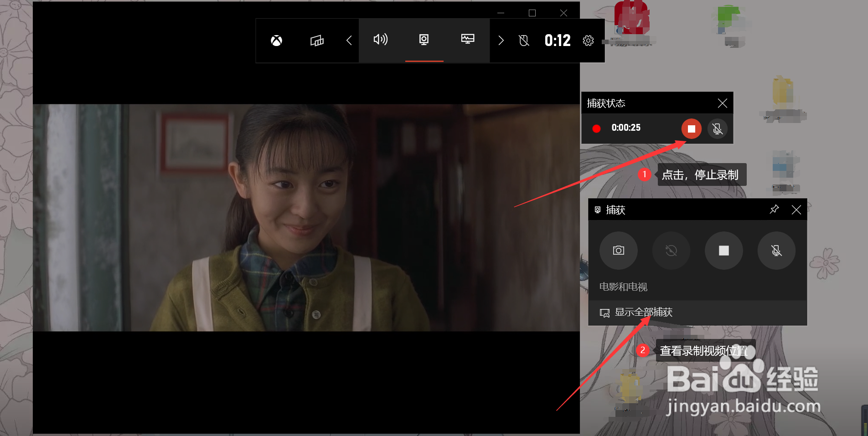Open the widget menu icon in Game Bar
This screenshot has height=436, width=868.
tap(317, 41)
